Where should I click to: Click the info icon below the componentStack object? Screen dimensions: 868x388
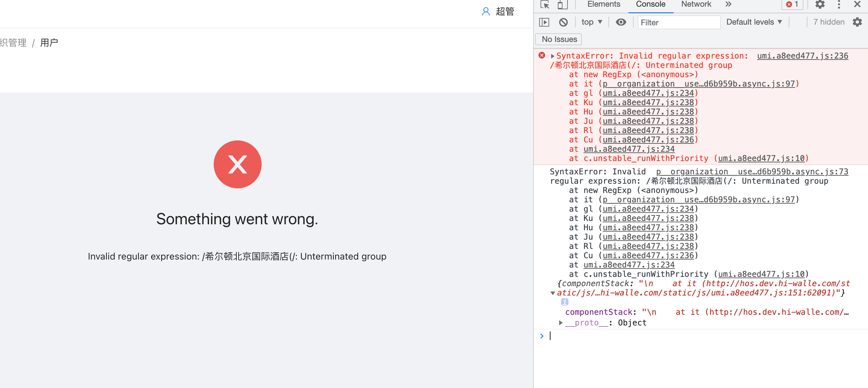(x=565, y=302)
